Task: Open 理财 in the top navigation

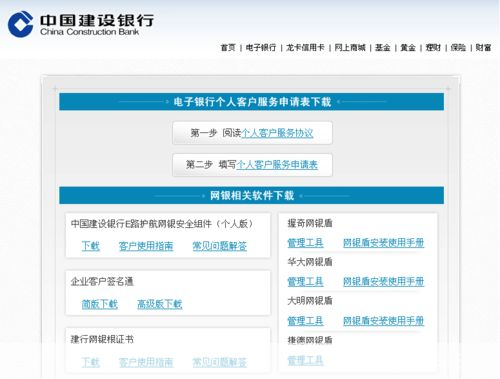Action: [x=433, y=48]
